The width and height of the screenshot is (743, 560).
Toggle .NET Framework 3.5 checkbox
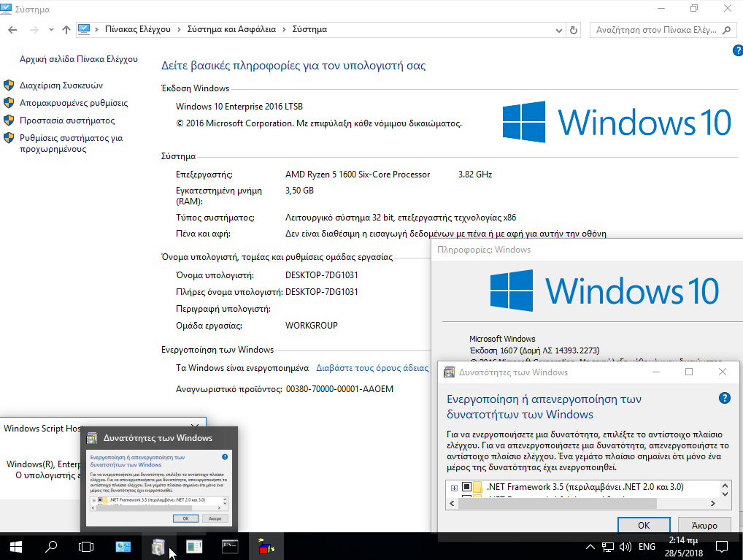[466, 487]
